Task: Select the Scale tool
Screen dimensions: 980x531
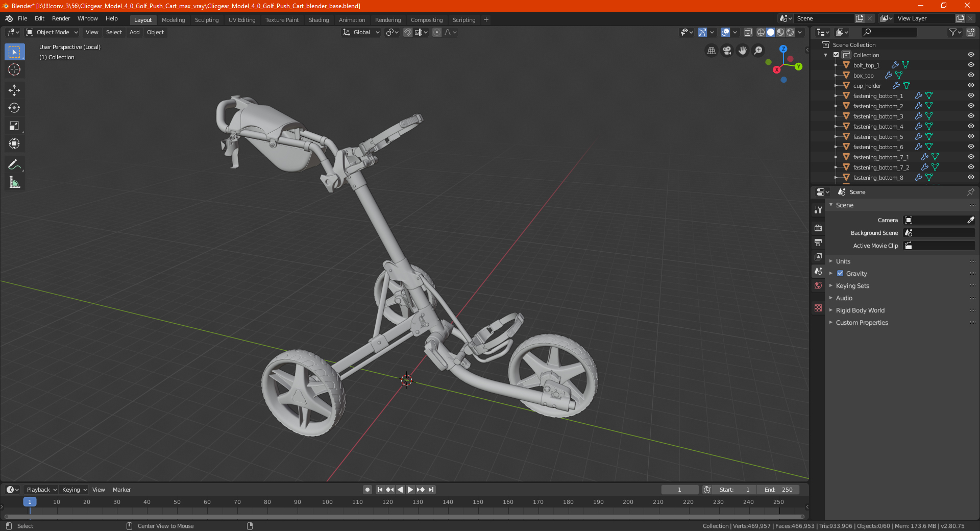Action: pyautogui.click(x=14, y=126)
